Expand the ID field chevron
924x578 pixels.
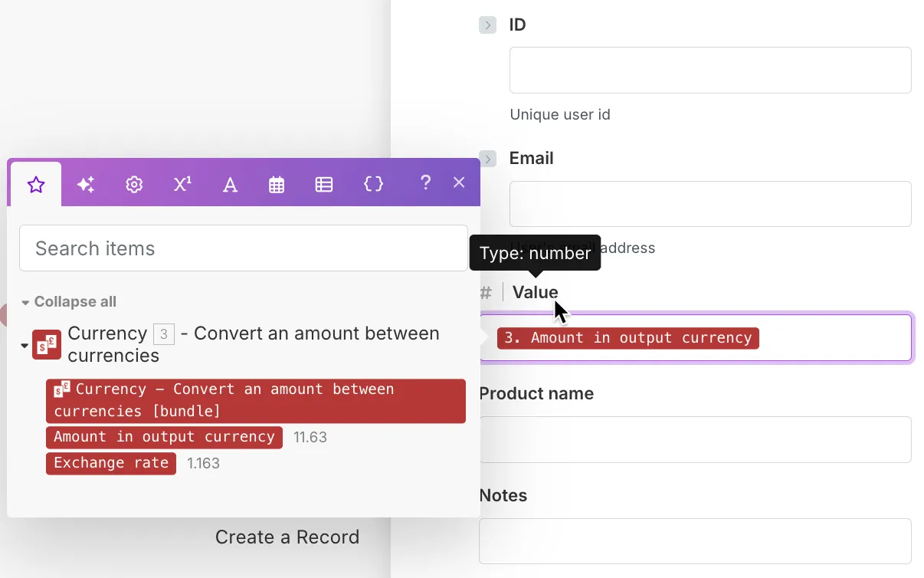point(488,25)
